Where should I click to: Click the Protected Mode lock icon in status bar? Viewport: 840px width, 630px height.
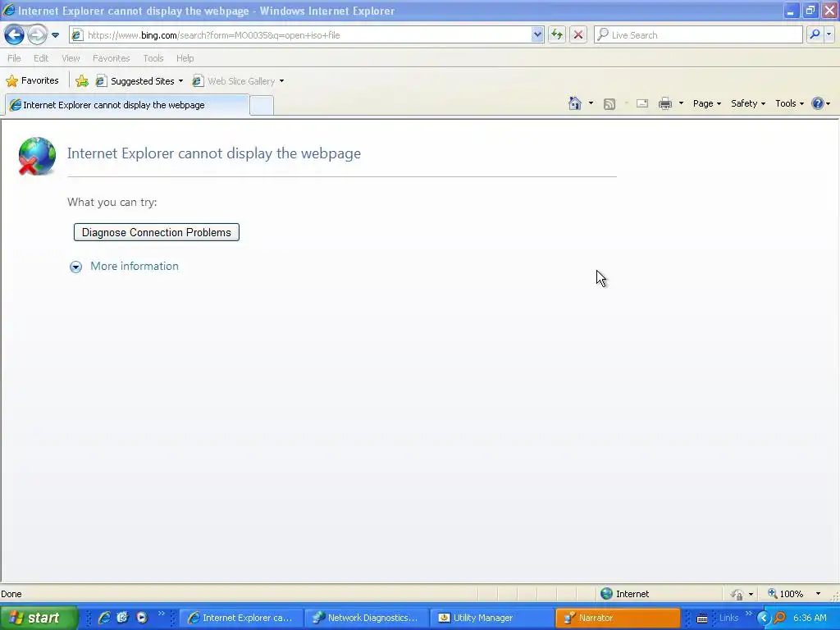737,594
